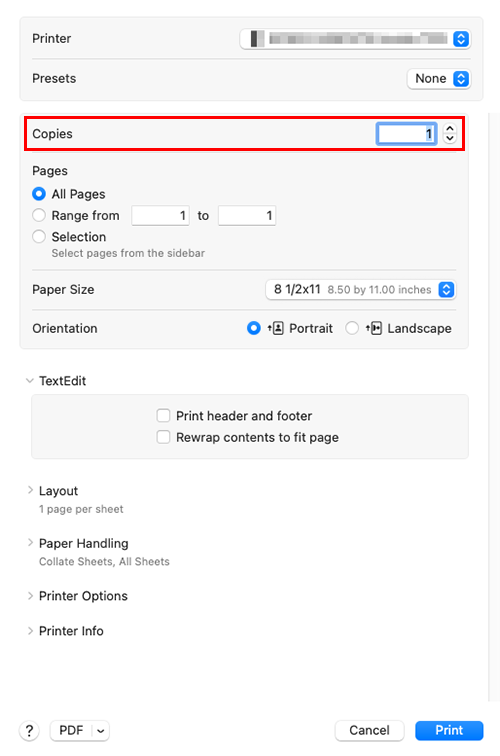
Task: Select the All Pages radio button
Action: point(39,194)
